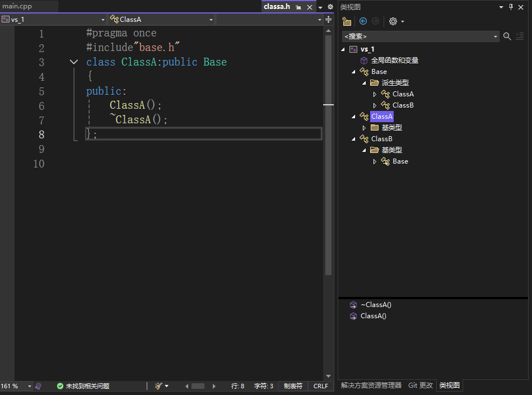Click the search magnifier icon in Class View
532x395 pixels.
coord(507,36)
